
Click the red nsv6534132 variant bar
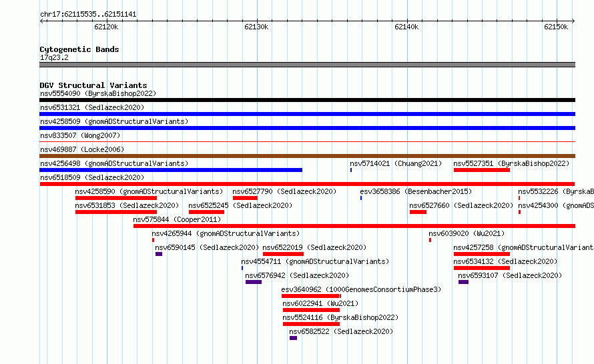(482, 268)
